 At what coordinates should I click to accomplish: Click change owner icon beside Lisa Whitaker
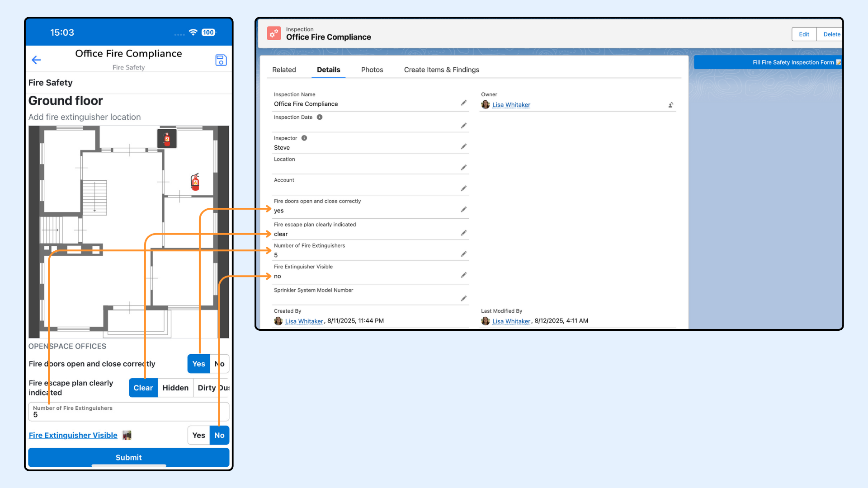pos(671,105)
